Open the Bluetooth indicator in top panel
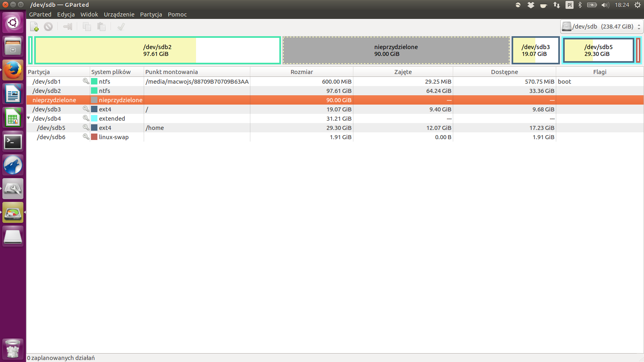This screenshot has width=644, height=362. (x=580, y=5)
